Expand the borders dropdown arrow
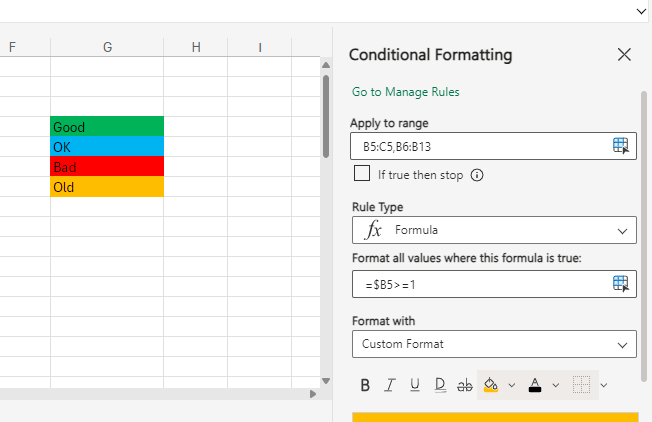Viewport: 652px width, 422px height. 604,385
